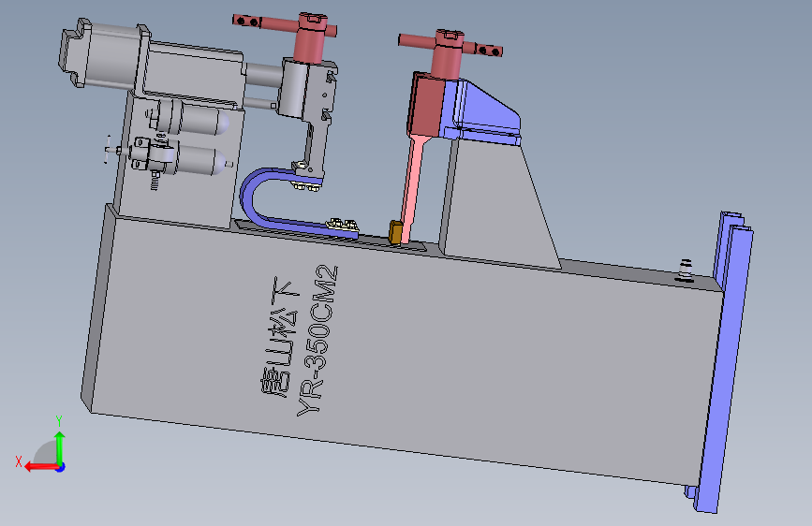Viewport: 812px width, 526px height.
Task: Select the engraved YR-350CM2 text on body
Action: pos(318,340)
